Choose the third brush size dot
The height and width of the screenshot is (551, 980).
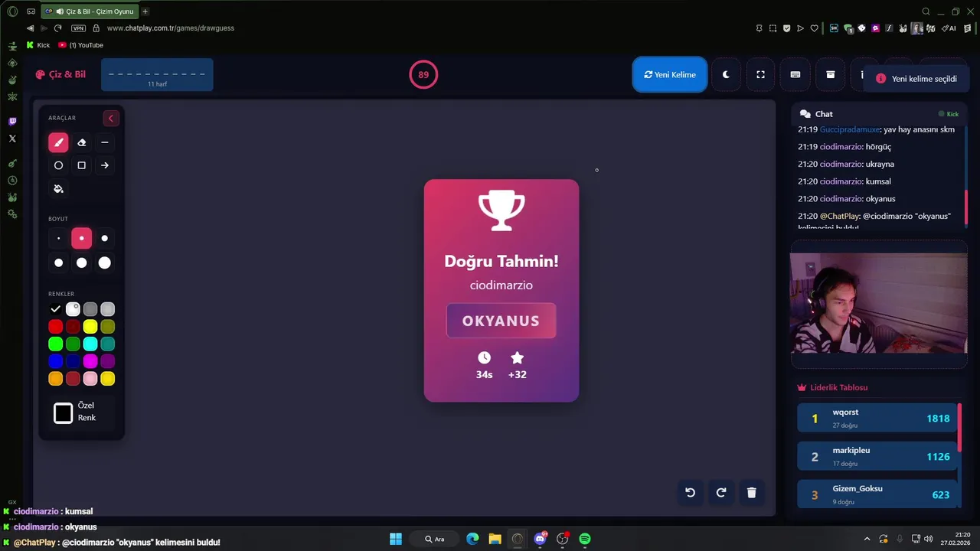(105, 238)
